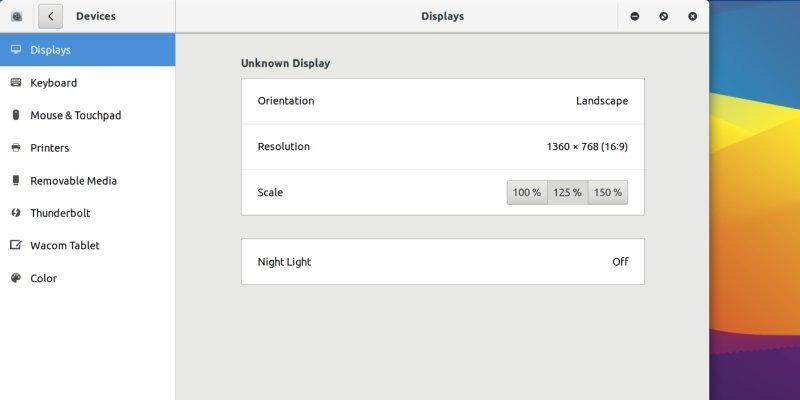Click the Keyboard icon in sidebar

click(x=16, y=83)
